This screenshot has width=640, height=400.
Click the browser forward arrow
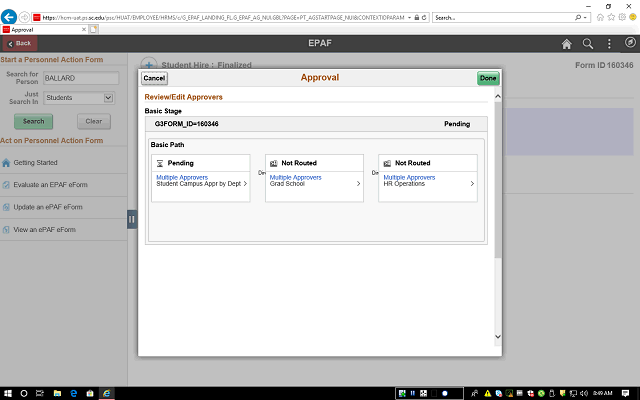[x=24, y=17]
